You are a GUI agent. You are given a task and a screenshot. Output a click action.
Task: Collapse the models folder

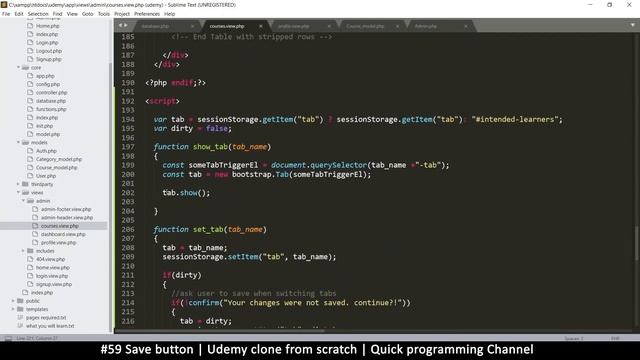[x=18, y=142]
